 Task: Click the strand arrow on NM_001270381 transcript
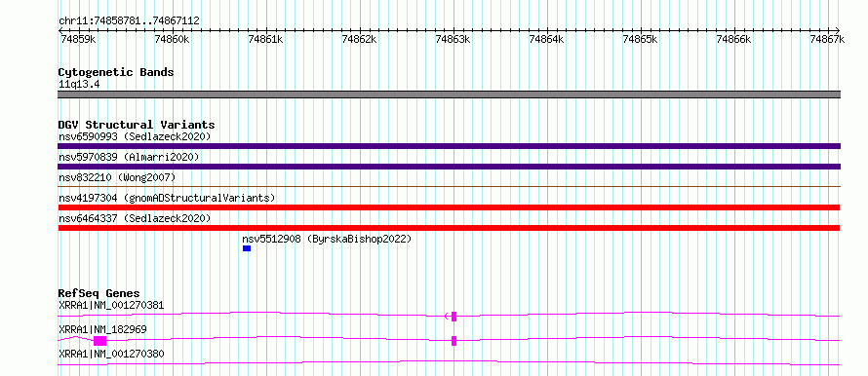click(x=447, y=317)
